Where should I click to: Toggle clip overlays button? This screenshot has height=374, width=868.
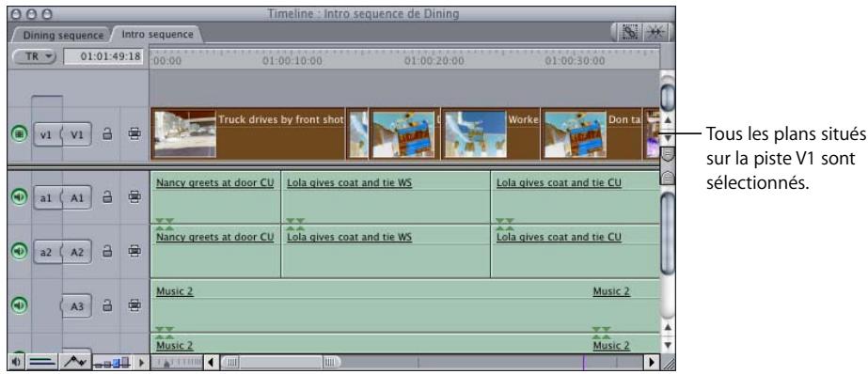tap(76, 362)
